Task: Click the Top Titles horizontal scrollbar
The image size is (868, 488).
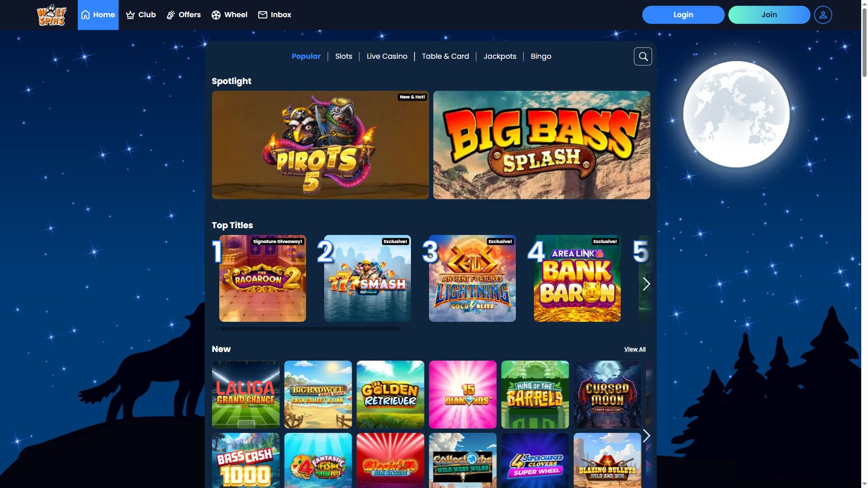Action: pos(310,329)
